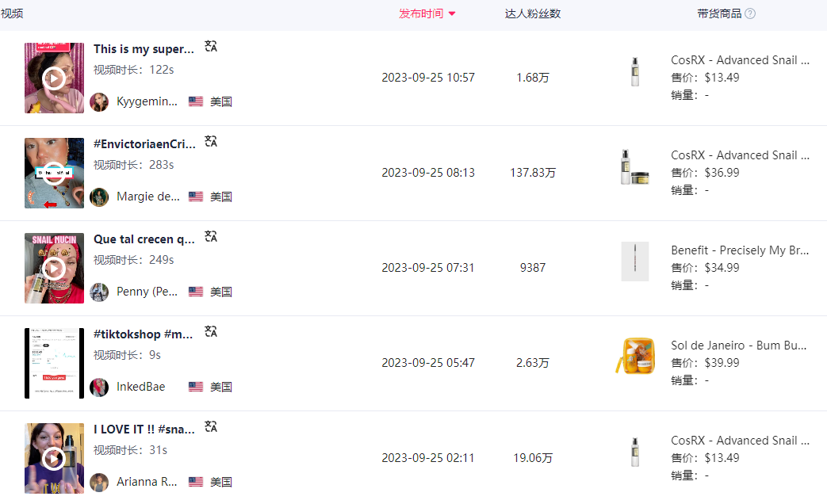This screenshot has width=827, height=504.
Task: Click translate icon beside 'This is my super...' title
Action: (211, 47)
